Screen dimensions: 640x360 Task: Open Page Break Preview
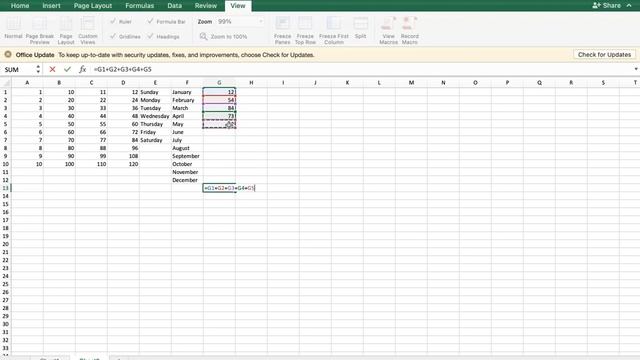click(x=40, y=30)
